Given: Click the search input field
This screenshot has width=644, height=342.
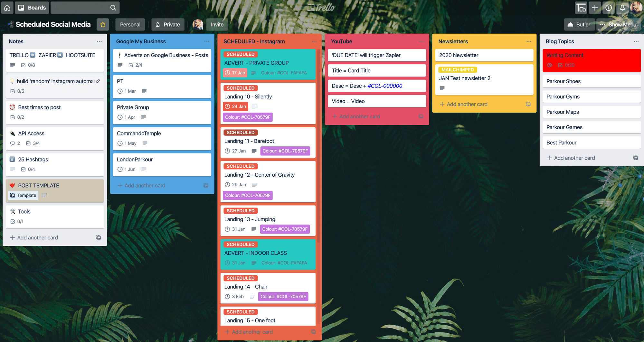Looking at the screenshot, I should (x=85, y=7).
